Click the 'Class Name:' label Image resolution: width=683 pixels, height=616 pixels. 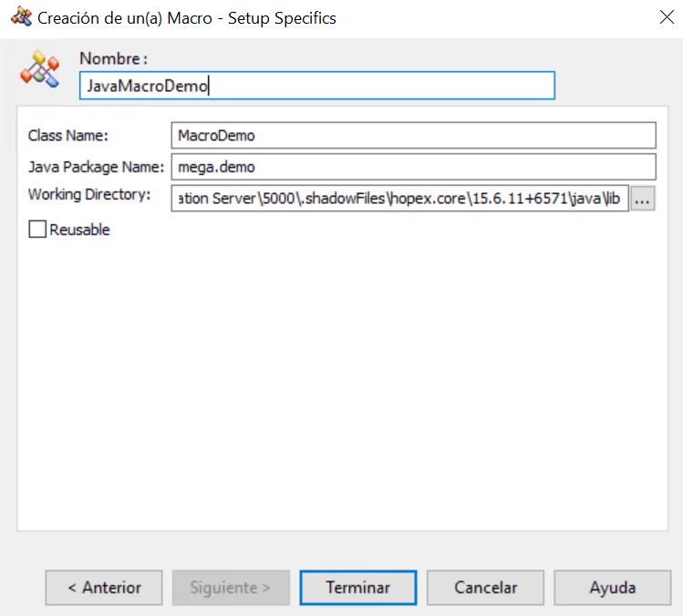[68, 136]
